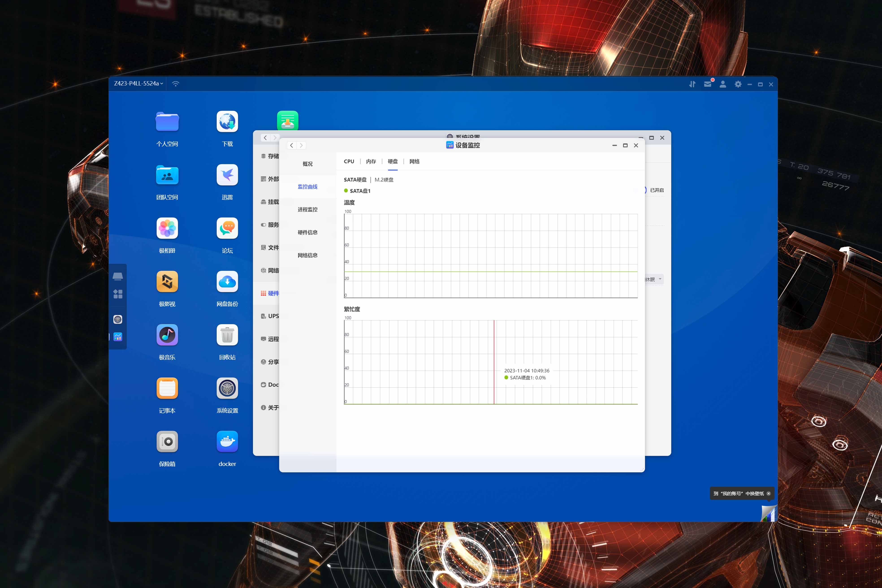Open 文件 in 系统设置 sidebar

(x=270, y=247)
